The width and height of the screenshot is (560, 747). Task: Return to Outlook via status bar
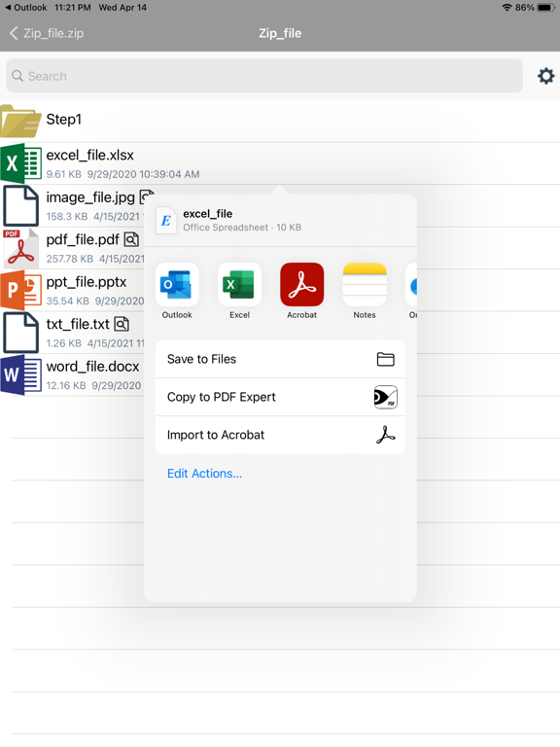pos(25,8)
